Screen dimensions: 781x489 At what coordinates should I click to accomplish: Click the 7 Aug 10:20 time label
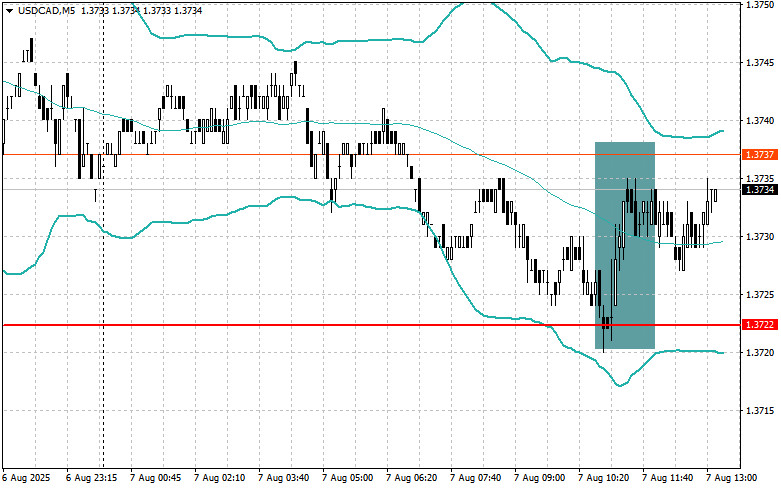coord(604,478)
